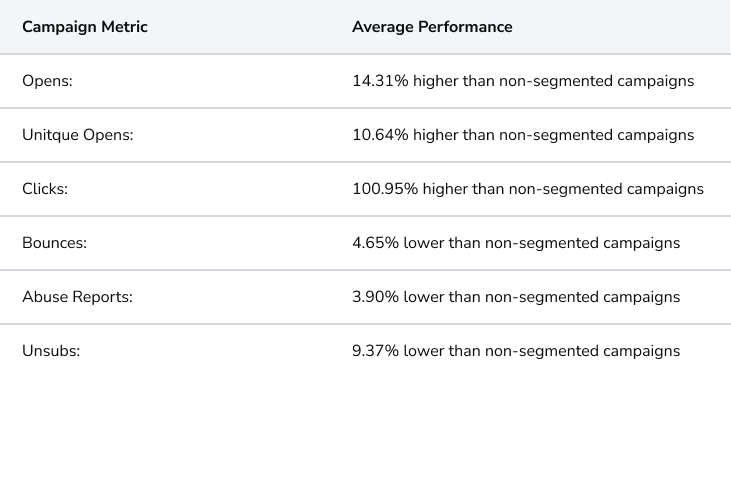The height and width of the screenshot is (486, 731).
Task: Click the word campaigns in the Clicks row
Action: 667,189
